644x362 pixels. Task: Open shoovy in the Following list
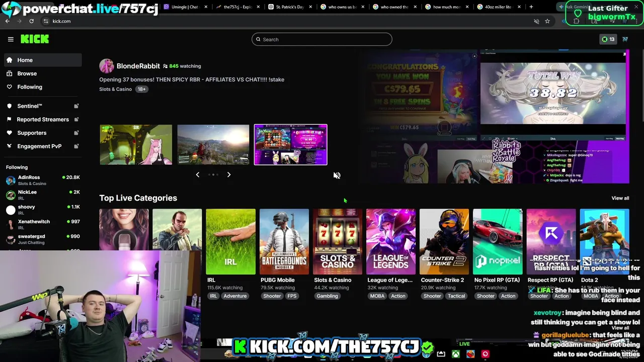point(43,209)
